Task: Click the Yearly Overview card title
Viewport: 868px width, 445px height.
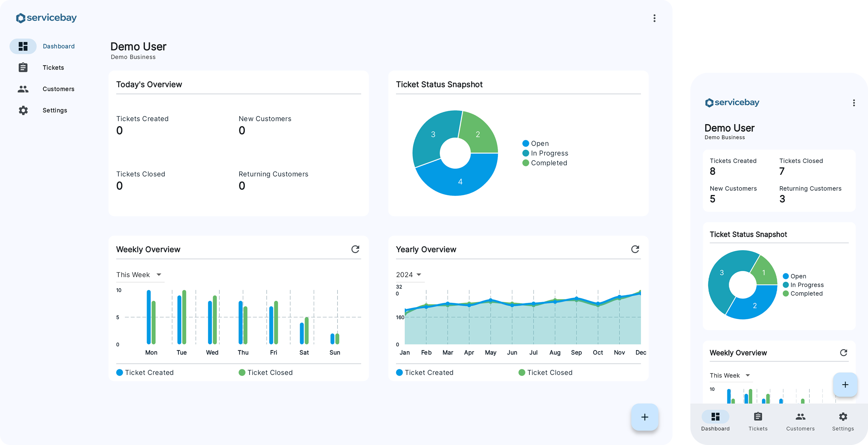Action: 426,249
